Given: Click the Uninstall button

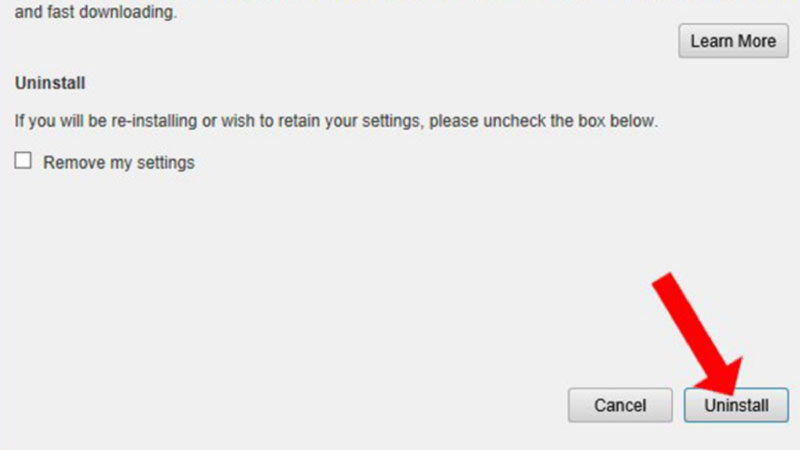Looking at the screenshot, I should (x=736, y=405).
